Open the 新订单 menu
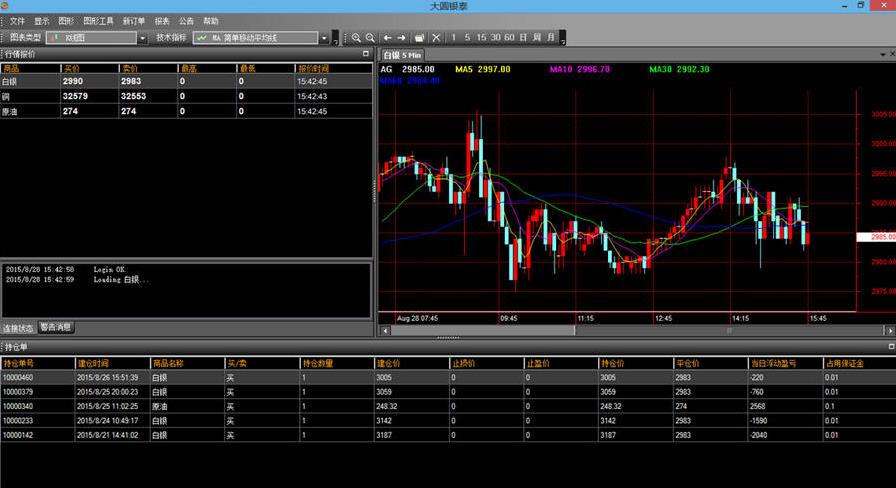The width and height of the screenshot is (896, 488). [133, 20]
